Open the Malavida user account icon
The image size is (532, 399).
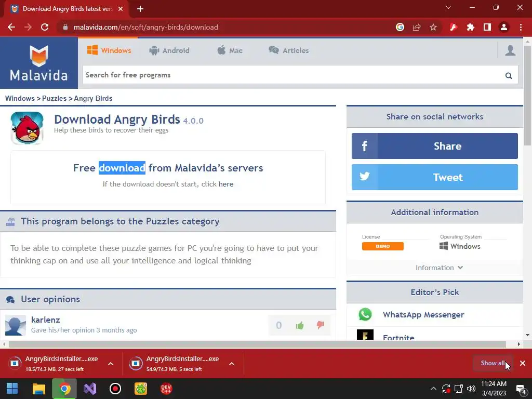[510, 50]
